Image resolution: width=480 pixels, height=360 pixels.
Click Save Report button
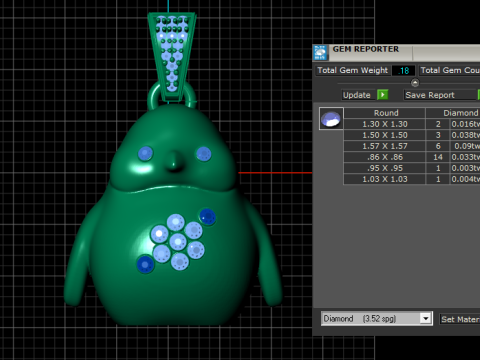tap(440, 95)
